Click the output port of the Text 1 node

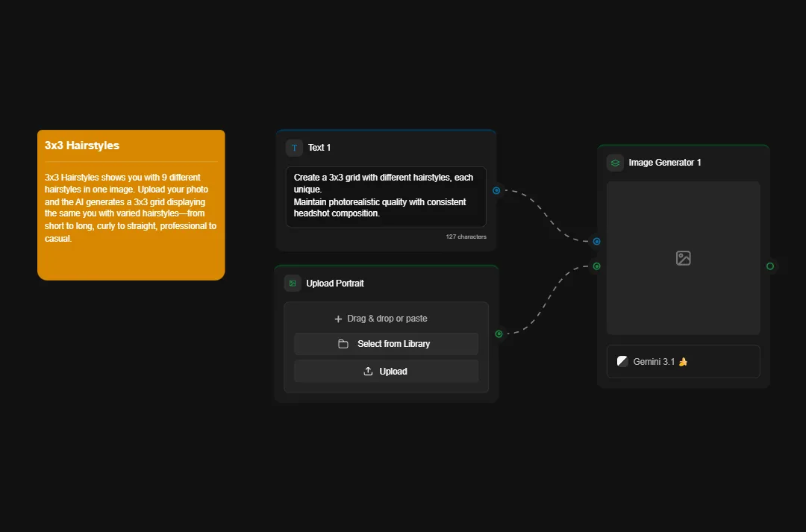click(x=497, y=190)
